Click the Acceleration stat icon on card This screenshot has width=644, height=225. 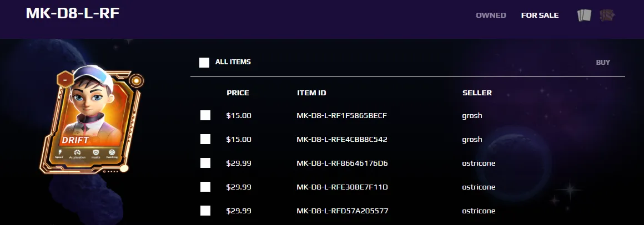click(x=77, y=153)
